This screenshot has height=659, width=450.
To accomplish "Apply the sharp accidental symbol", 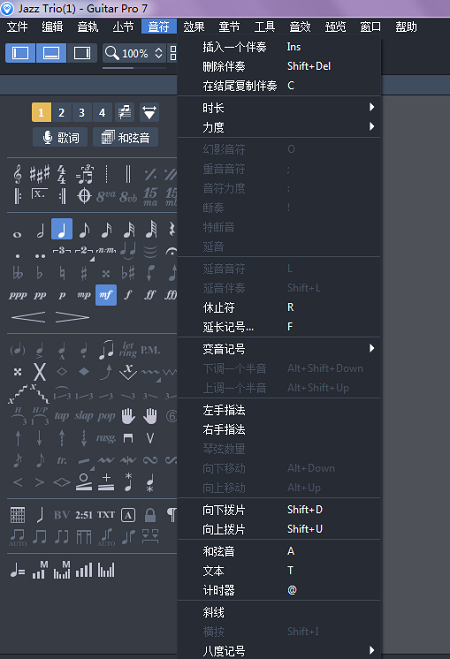I will coord(84,274).
